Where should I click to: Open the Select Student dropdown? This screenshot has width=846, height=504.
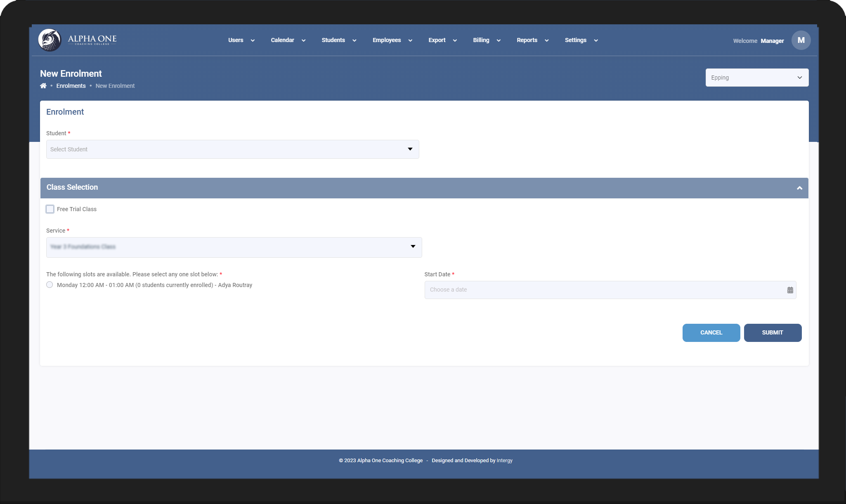point(232,149)
